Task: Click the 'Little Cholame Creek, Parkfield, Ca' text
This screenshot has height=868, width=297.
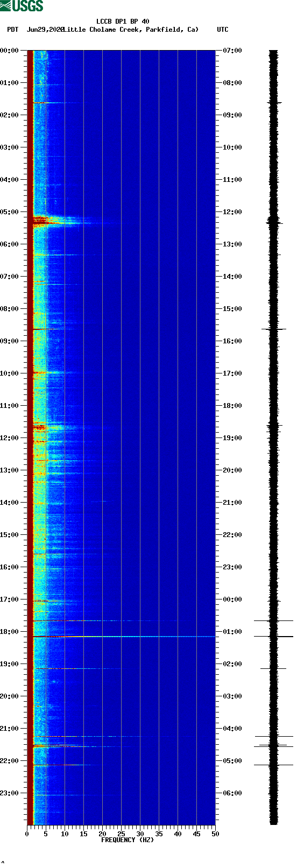Action: pyautogui.click(x=131, y=30)
